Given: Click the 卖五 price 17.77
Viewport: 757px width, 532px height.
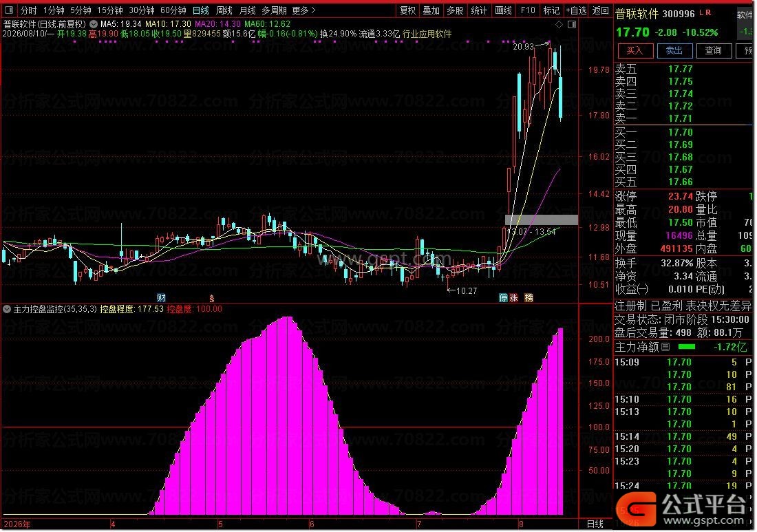Looking at the screenshot, I should (x=680, y=69).
